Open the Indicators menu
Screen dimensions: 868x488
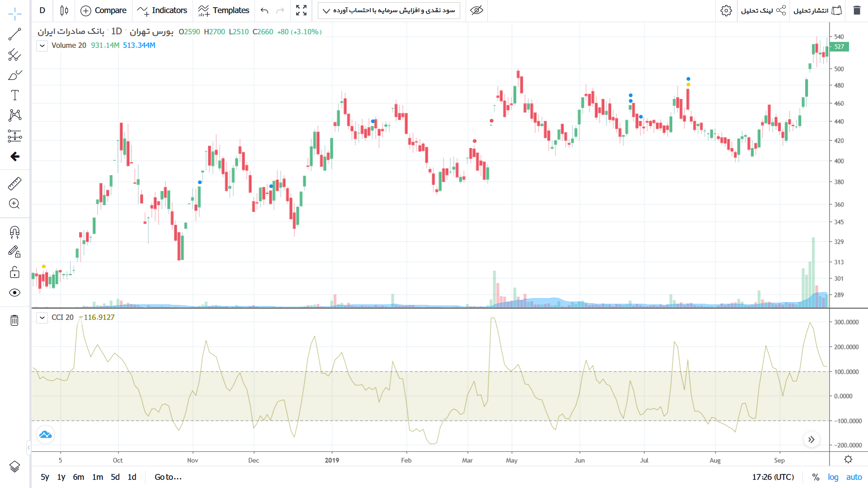pyautogui.click(x=162, y=10)
